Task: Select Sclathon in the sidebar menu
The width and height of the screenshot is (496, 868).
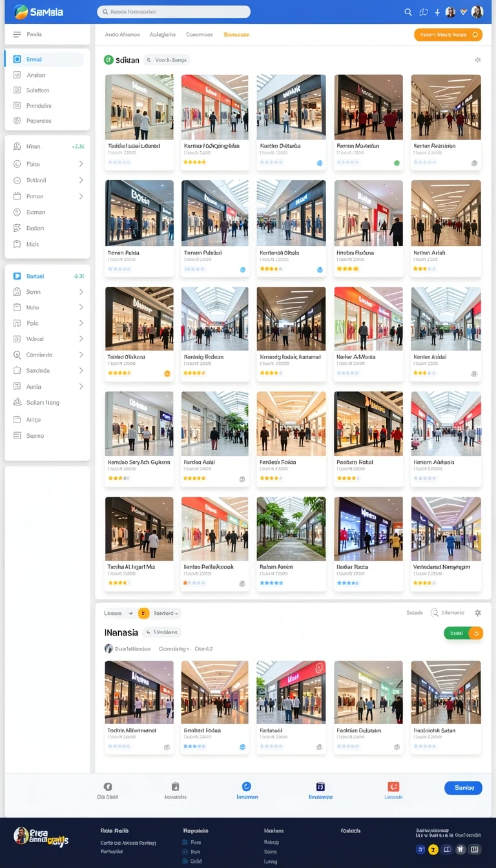Action: 37,90
